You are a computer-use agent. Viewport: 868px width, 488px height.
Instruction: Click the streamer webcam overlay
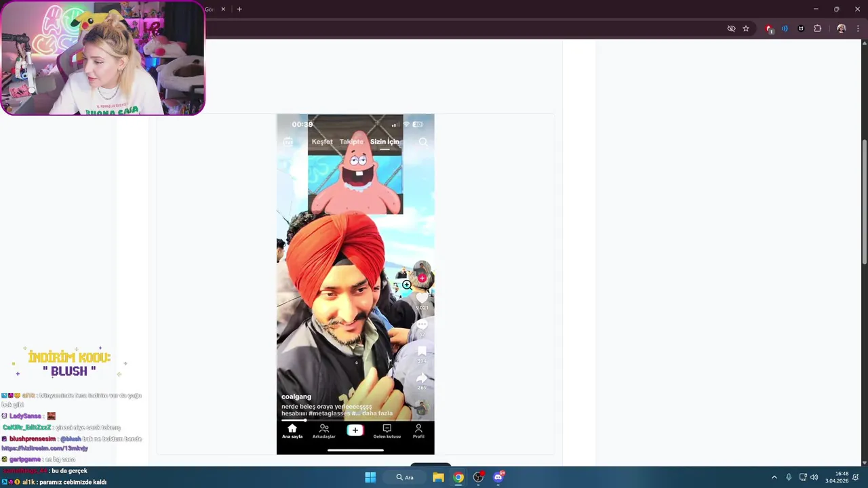pos(102,58)
